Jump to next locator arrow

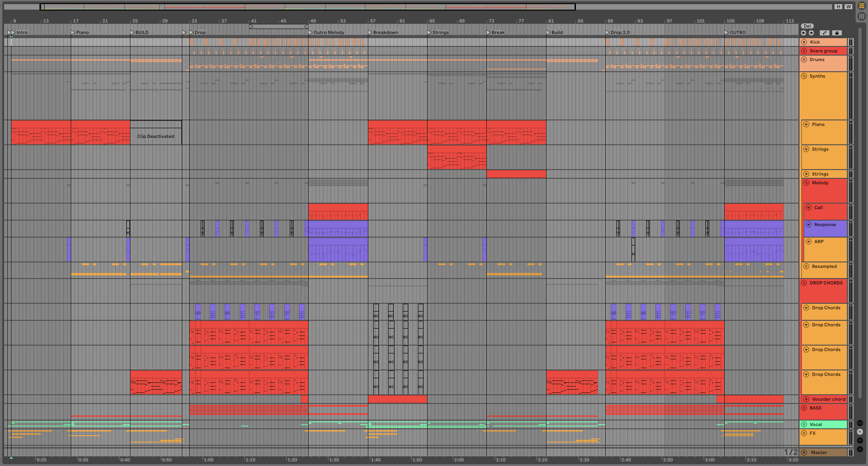click(x=812, y=33)
